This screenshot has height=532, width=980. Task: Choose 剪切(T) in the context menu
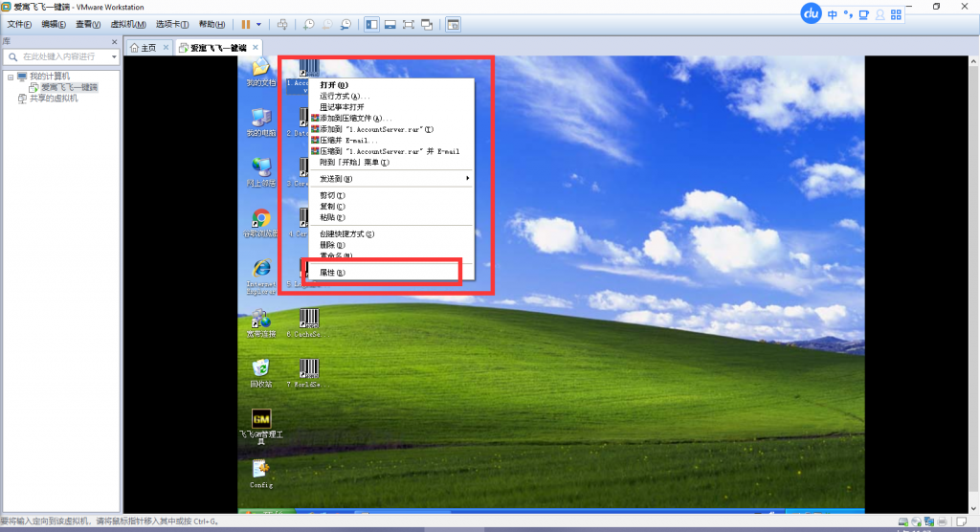pos(332,195)
